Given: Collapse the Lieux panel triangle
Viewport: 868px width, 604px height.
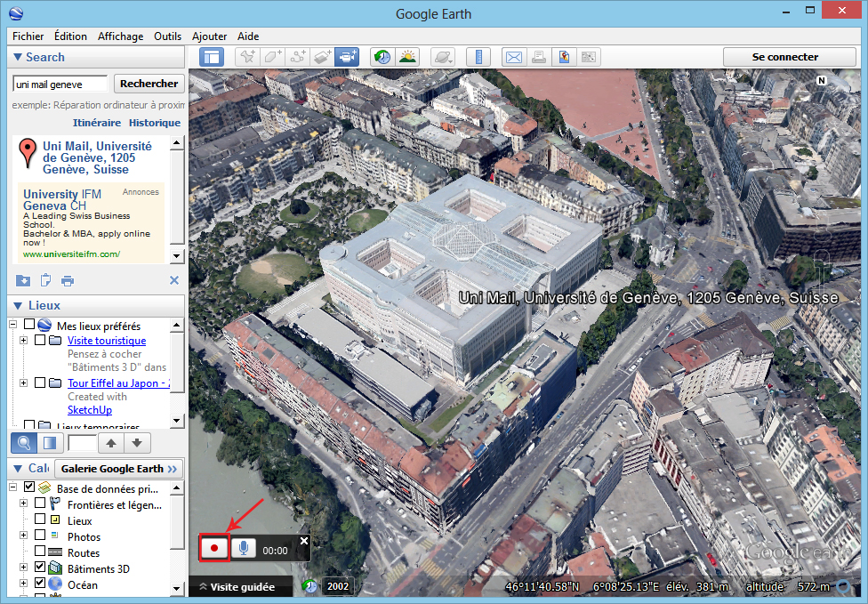Looking at the screenshot, I should (x=18, y=306).
